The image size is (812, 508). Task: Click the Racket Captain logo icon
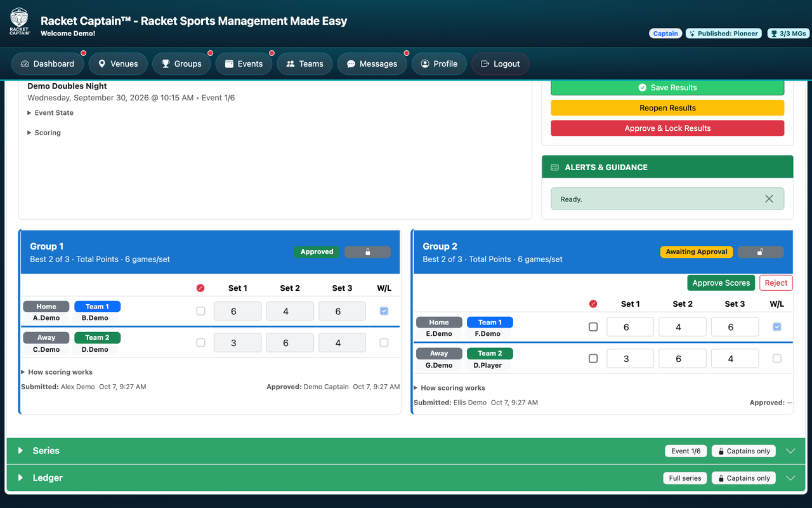20,21
